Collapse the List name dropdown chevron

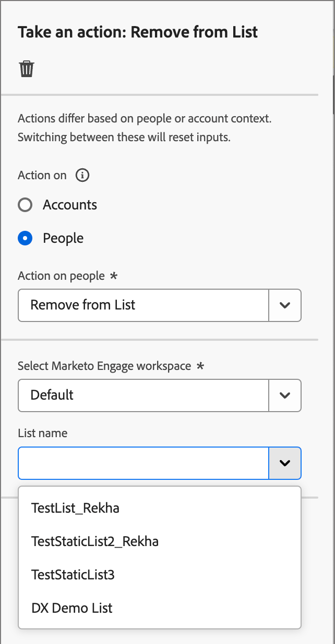pyautogui.click(x=284, y=463)
